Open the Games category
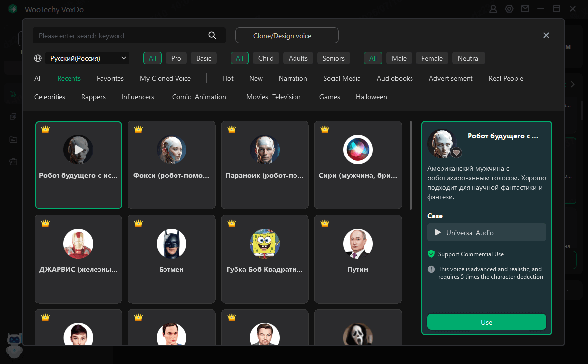The image size is (588, 364). tap(330, 97)
